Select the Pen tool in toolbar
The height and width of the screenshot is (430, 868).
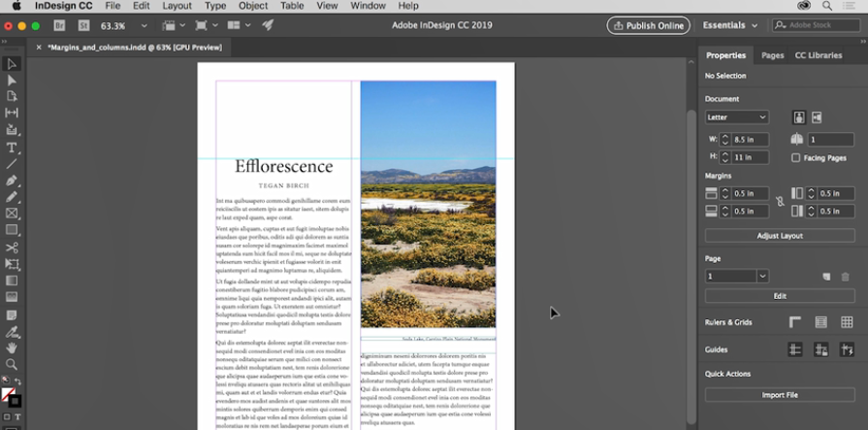coord(12,181)
